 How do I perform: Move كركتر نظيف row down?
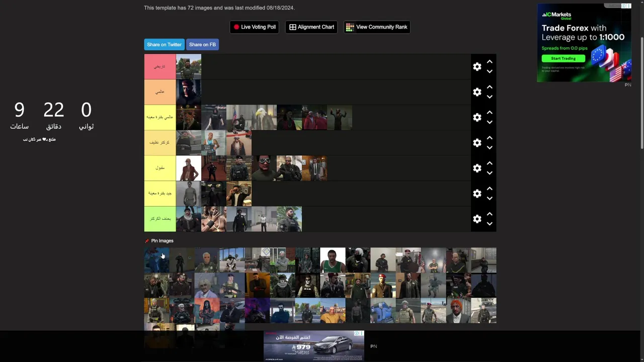[490, 148]
